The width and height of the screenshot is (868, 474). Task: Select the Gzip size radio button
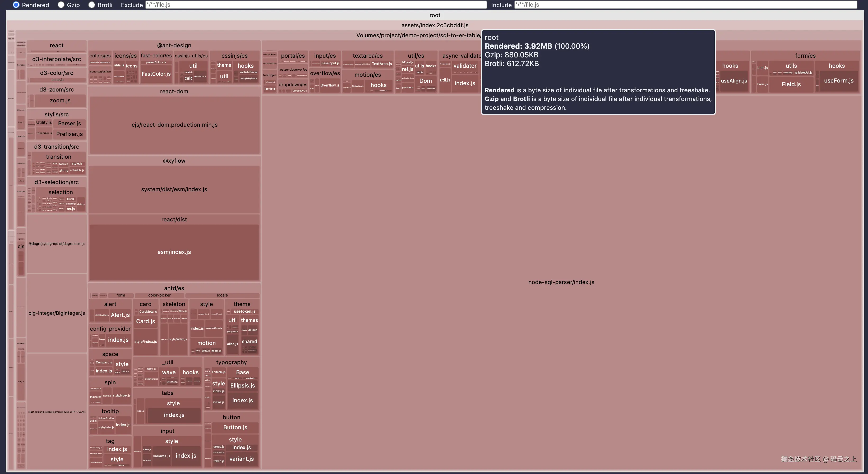click(x=61, y=5)
